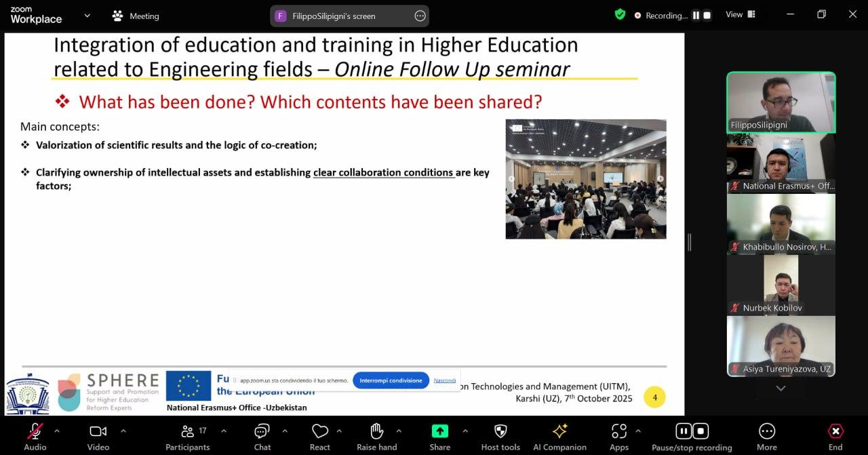Click the Interrompi condivisione button
Screen dimensions: 868x455
point(391,380)
